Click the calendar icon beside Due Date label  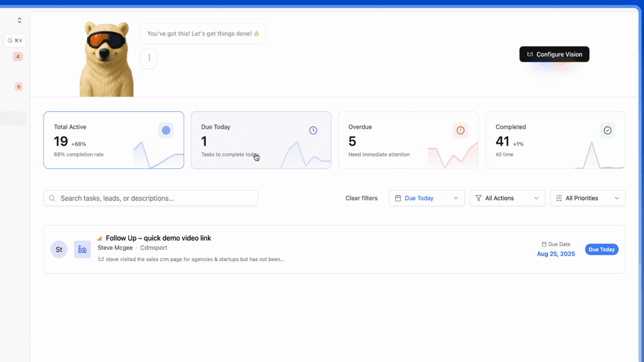point(544,244)
